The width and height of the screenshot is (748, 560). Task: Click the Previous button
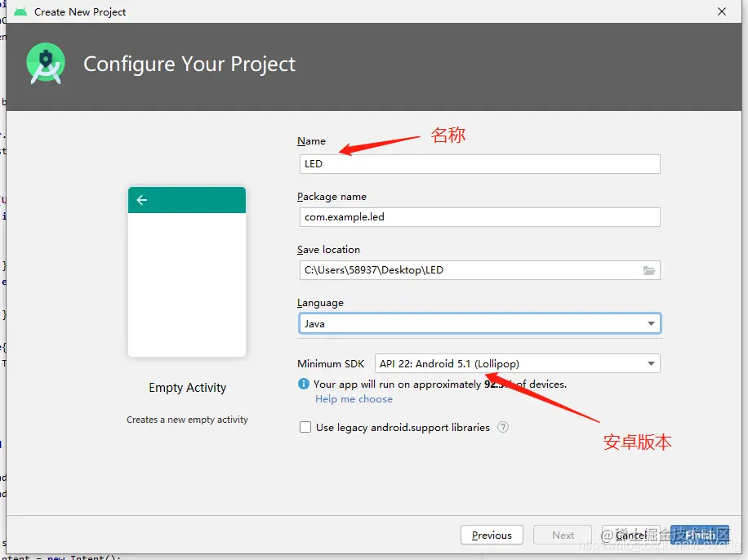coord(492,535)
